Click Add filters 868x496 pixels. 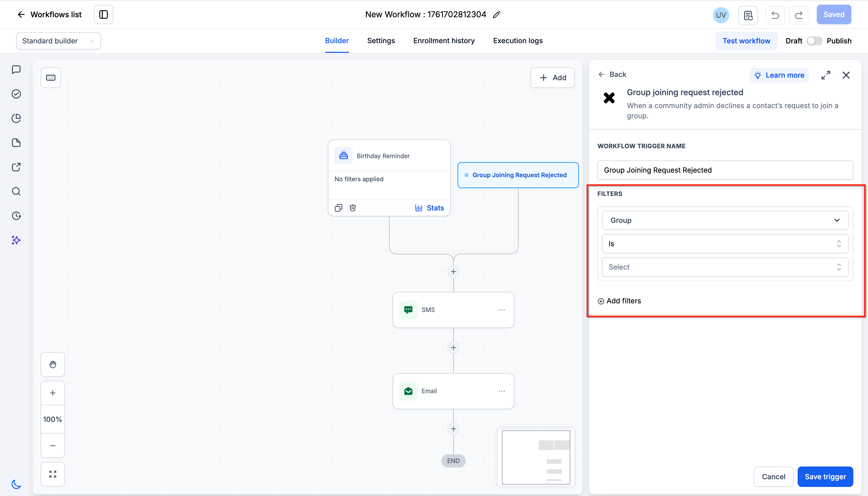click(620, 301)
